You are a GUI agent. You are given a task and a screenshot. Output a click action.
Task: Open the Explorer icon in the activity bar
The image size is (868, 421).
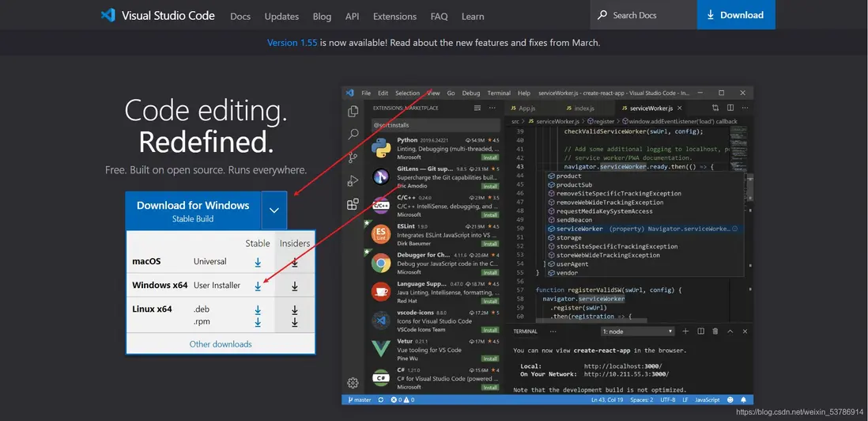[x=353, y=112]
